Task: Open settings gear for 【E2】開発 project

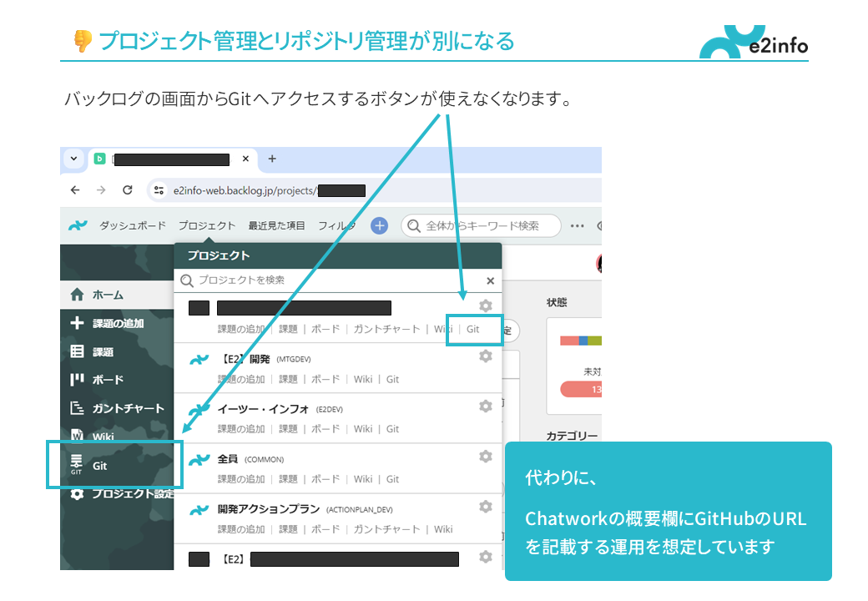Action: click(x=486, y=356)
